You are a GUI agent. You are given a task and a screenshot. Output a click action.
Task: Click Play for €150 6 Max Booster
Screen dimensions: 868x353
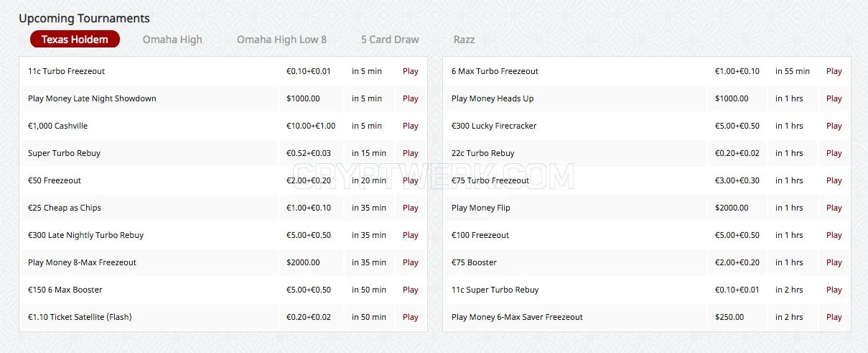(x=411, y=290)
